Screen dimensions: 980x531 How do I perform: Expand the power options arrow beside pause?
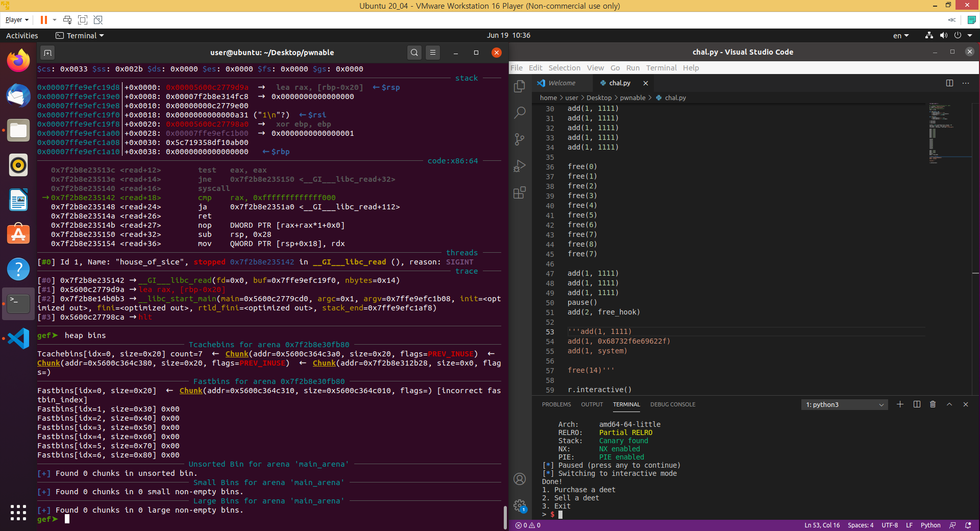pos(55,20)
